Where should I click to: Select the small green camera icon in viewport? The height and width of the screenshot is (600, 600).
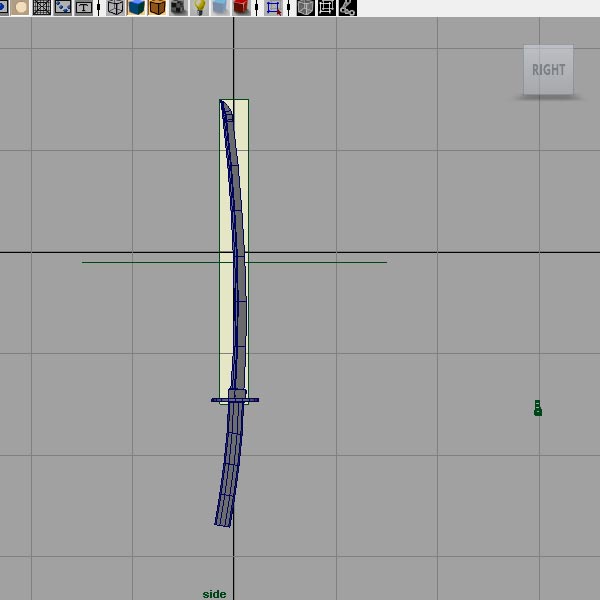tap(538, 408)
